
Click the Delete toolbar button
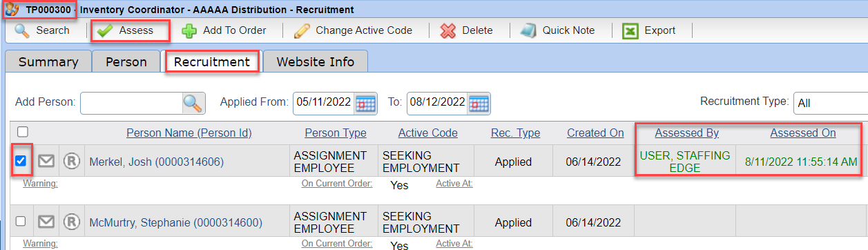pos(467,30)
